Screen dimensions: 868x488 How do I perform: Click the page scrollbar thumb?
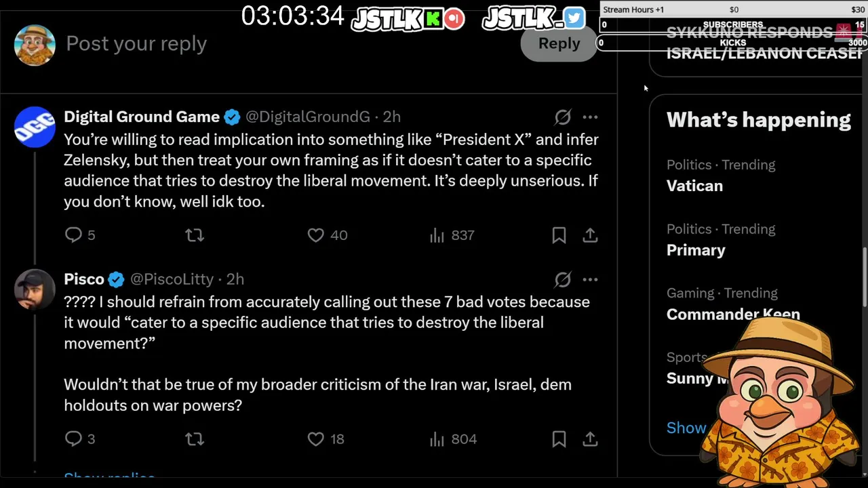(x=864, y=278)
